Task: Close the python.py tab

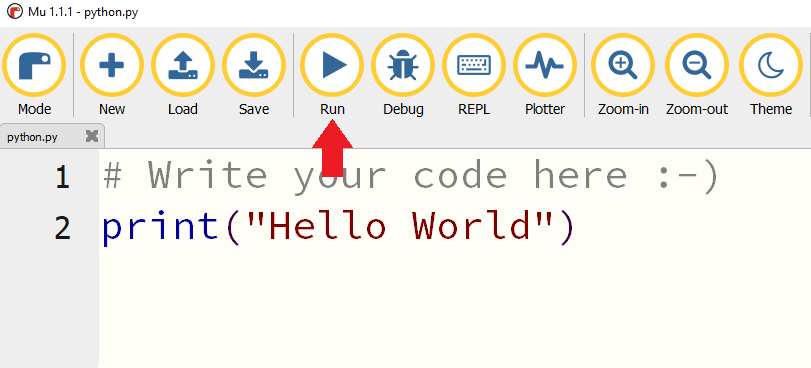Action: coord(92,136)
